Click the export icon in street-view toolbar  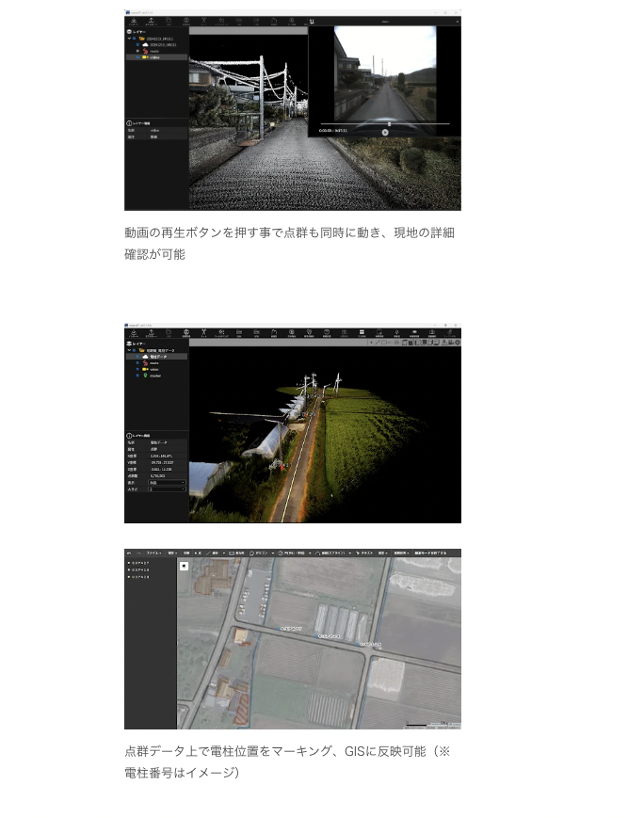click(151, 22)
